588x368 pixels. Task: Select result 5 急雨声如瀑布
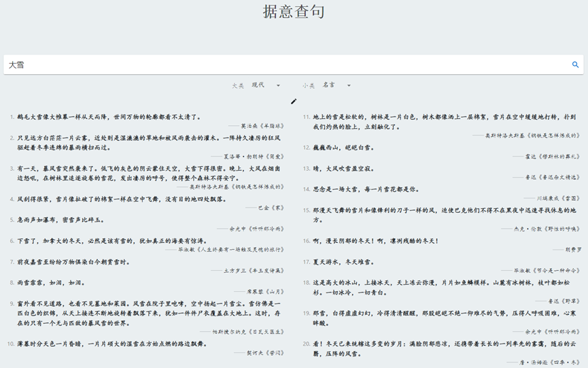click(x=60, y=220)
